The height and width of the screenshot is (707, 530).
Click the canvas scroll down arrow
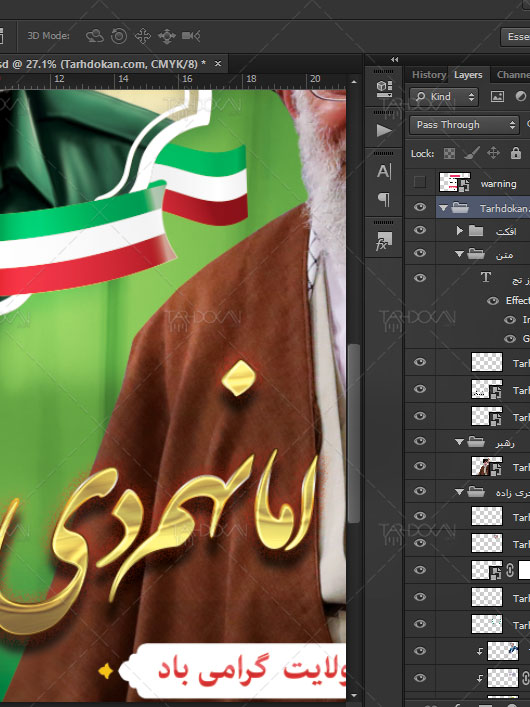click(354, 696)
